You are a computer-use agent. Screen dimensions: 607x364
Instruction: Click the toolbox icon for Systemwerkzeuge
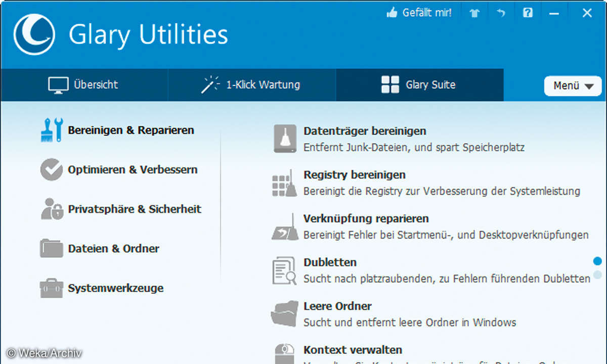[52, 288]
